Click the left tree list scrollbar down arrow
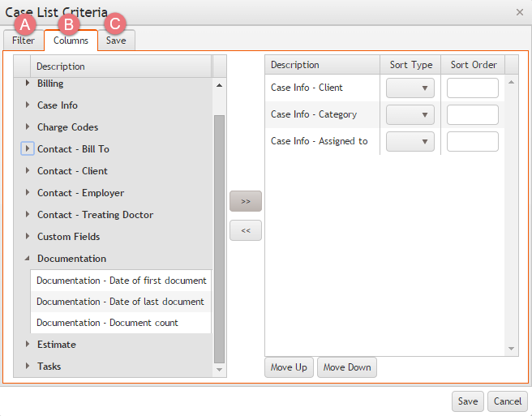 [x=219, y=370]
